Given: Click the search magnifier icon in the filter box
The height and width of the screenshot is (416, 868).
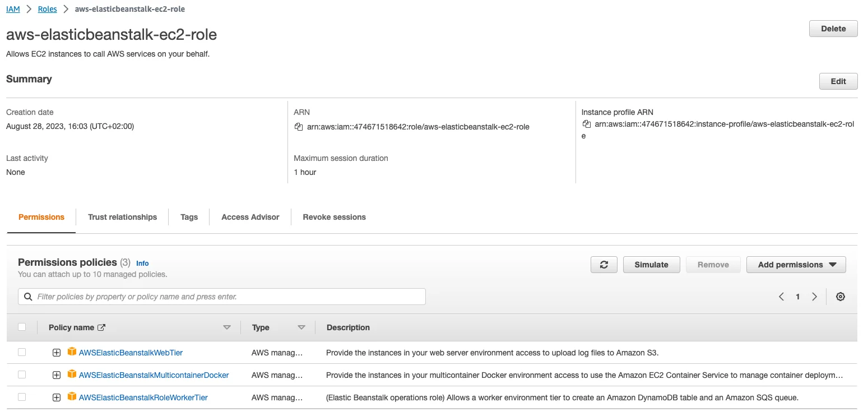Looking at the screenshot, I should click(x=28, y=297).
